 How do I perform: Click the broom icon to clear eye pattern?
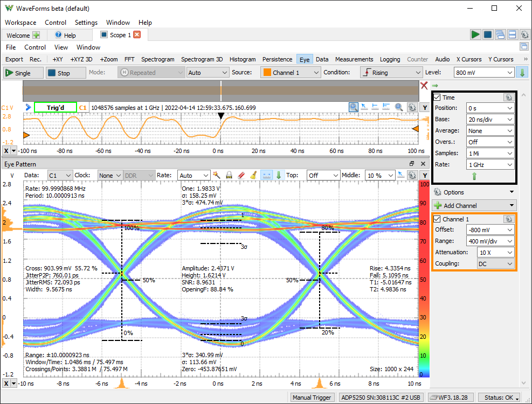click(x=254, y=175)
